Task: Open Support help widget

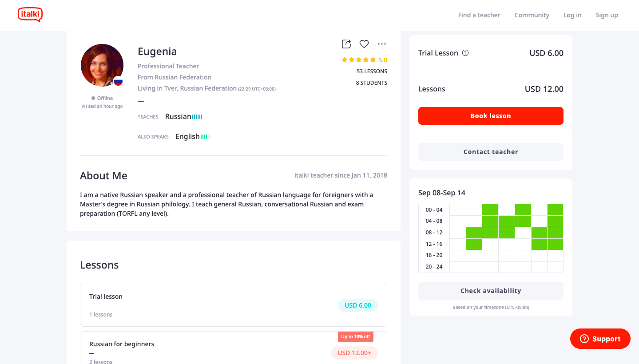Action: point(600,339)
